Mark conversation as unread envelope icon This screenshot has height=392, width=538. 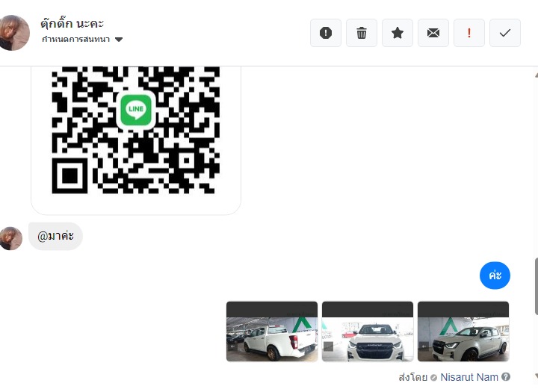433,33
